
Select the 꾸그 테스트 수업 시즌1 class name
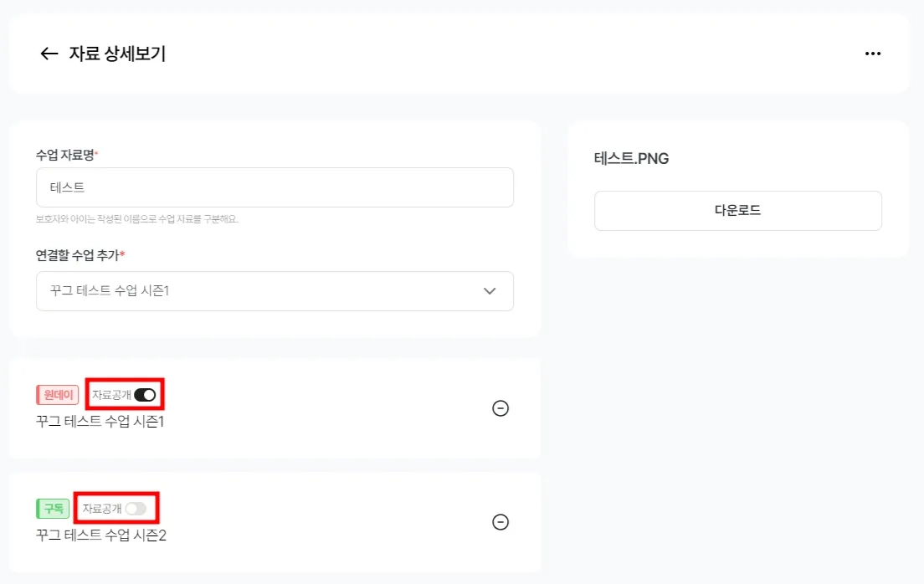(100, 421)
